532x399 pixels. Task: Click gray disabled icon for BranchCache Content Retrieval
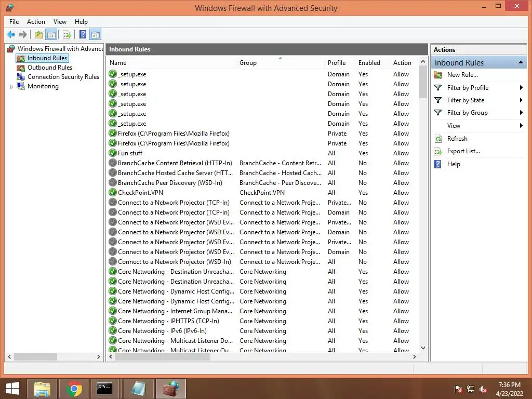click(x=113, y=163)
